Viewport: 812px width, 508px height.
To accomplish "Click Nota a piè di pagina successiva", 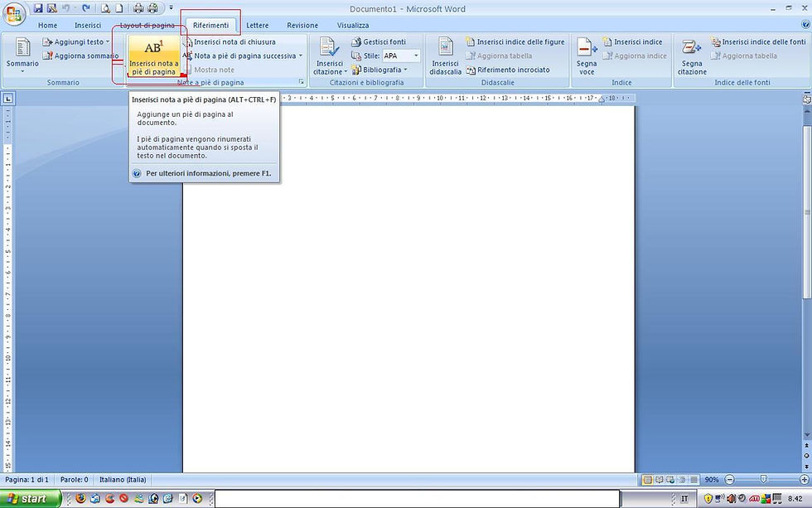I will [239, 56].
